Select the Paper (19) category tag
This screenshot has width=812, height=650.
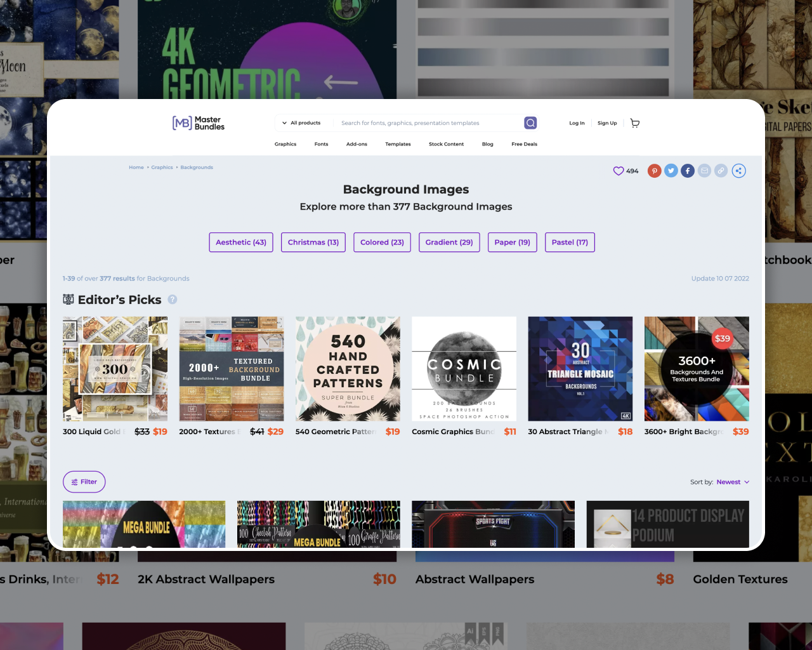tap(513, 242)
